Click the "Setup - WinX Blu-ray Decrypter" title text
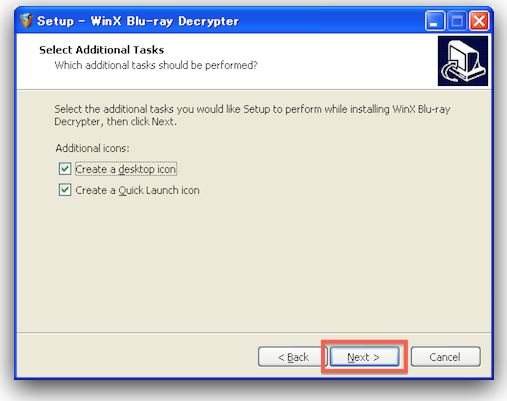The image size is (507, 401). click(138, 21)
